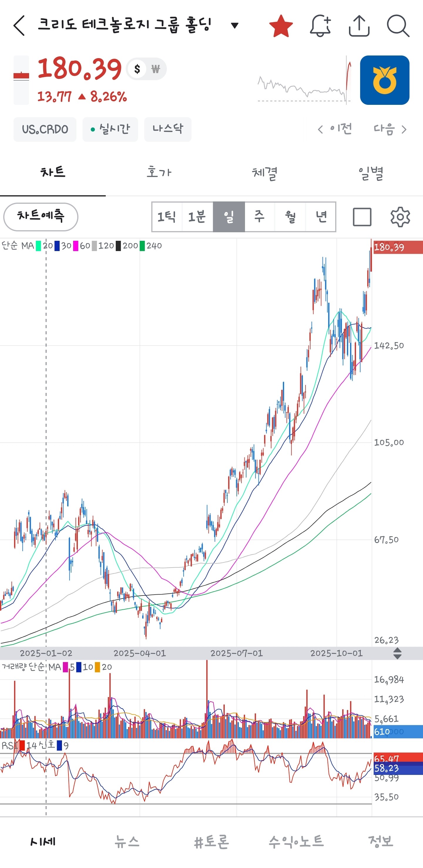Select the 1틱 chart interval

tap(167, 217)
